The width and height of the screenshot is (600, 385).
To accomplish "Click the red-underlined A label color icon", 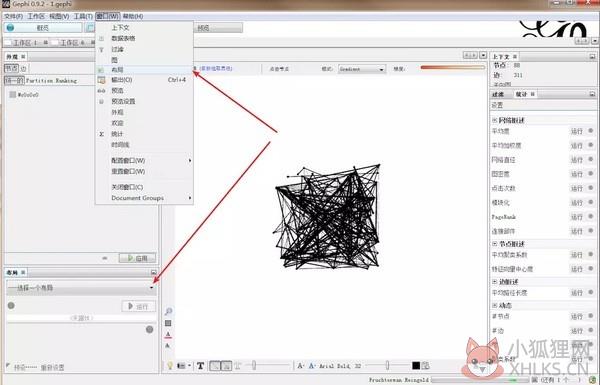I will pos(168,335).
